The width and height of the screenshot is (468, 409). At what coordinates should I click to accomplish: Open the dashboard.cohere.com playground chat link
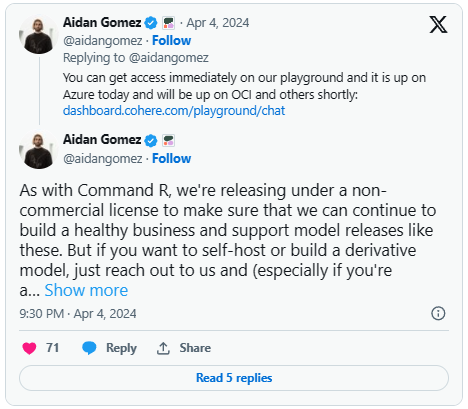click(174, 111)
